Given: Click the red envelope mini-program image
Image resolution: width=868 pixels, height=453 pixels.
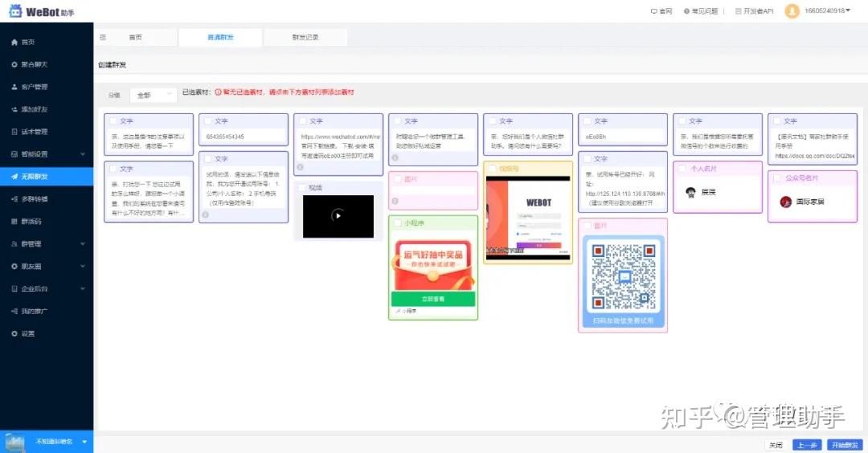Looking at the screenshot, I should (x=433, y=266).
